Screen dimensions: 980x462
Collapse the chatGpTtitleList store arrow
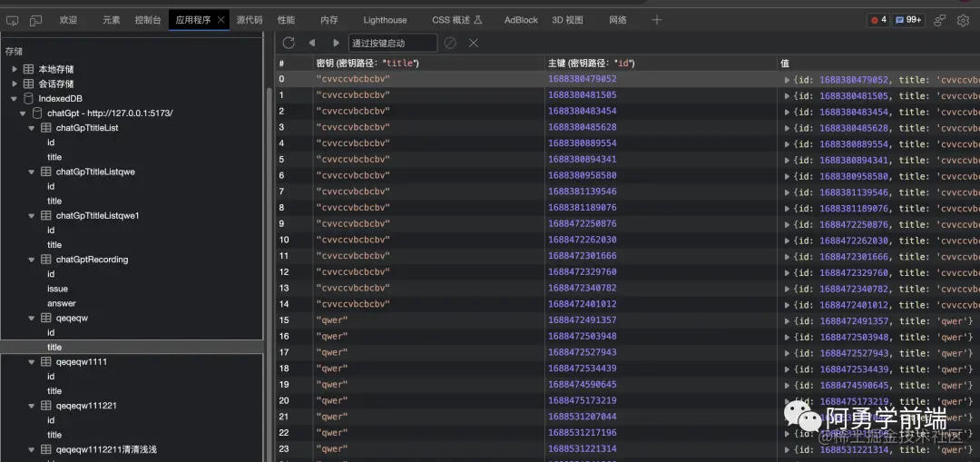click(31, 128)
